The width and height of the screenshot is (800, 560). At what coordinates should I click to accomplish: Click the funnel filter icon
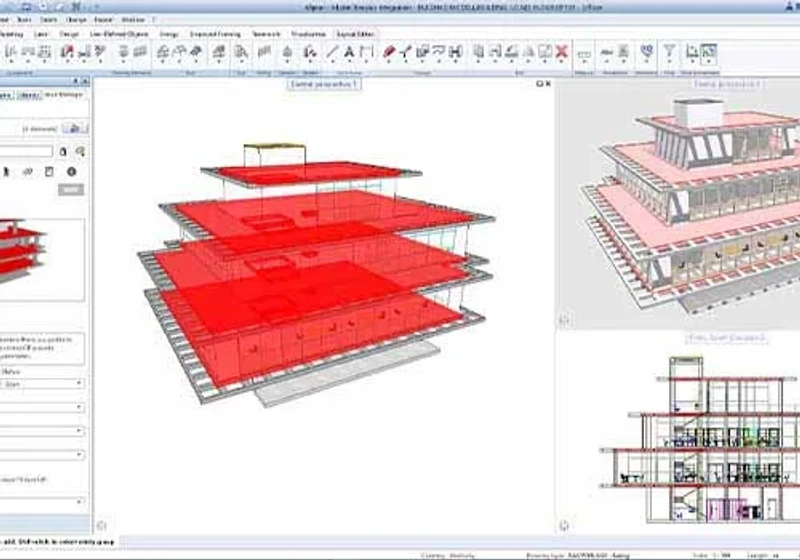coord(669,52)
